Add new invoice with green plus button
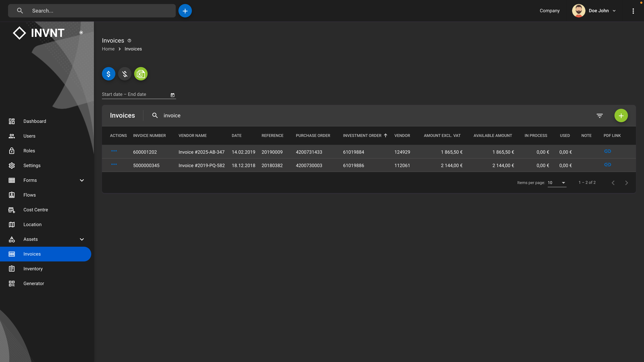Viewport: 644px width, 362px height. click(621, 116)
